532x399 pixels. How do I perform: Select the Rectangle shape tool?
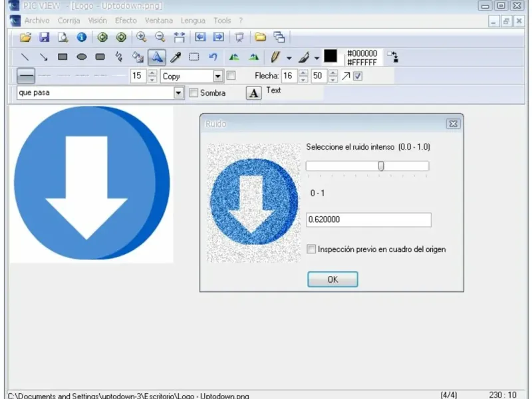[63, 57]
